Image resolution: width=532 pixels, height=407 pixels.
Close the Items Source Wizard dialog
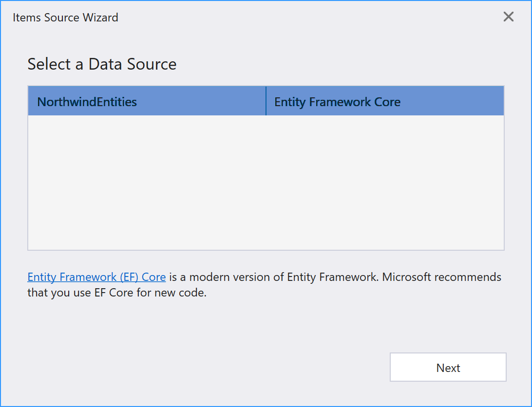pos(508,17)
